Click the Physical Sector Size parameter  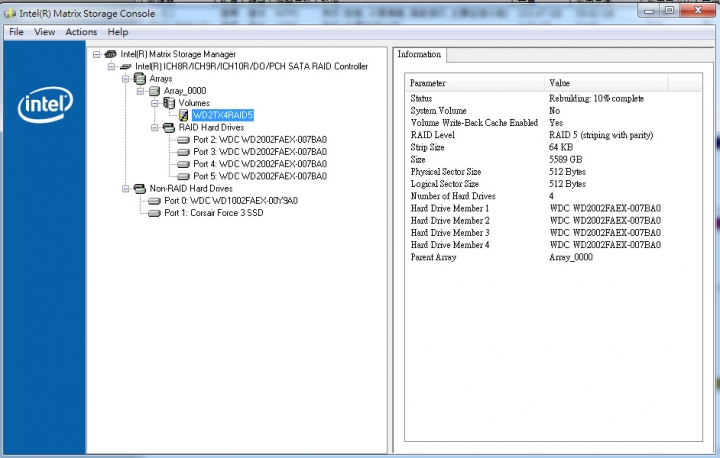446,171
